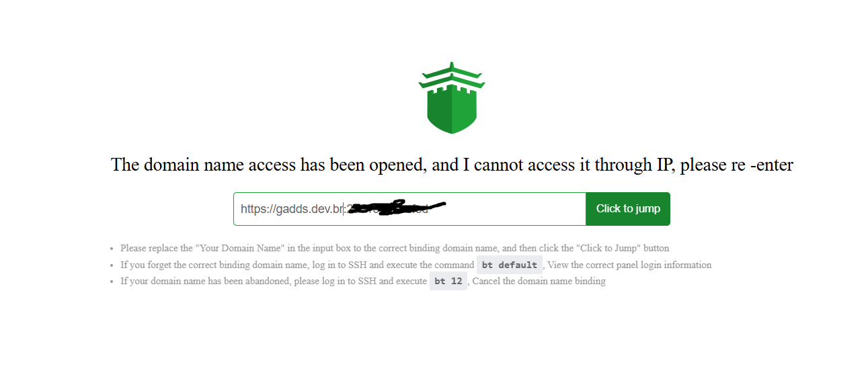Click the black scribbled redaction in the input

pyautogui.click(x=397, y=208)
